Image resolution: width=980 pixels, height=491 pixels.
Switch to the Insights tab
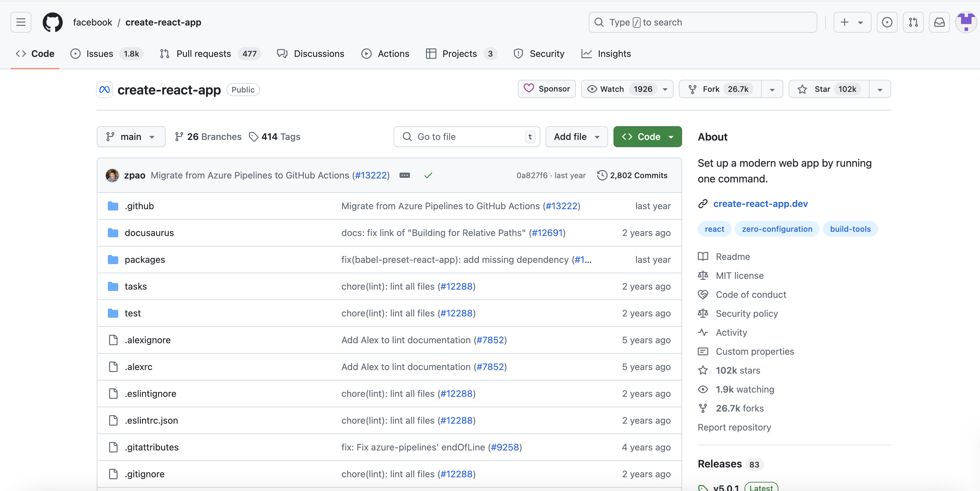[x=606, y=54]
